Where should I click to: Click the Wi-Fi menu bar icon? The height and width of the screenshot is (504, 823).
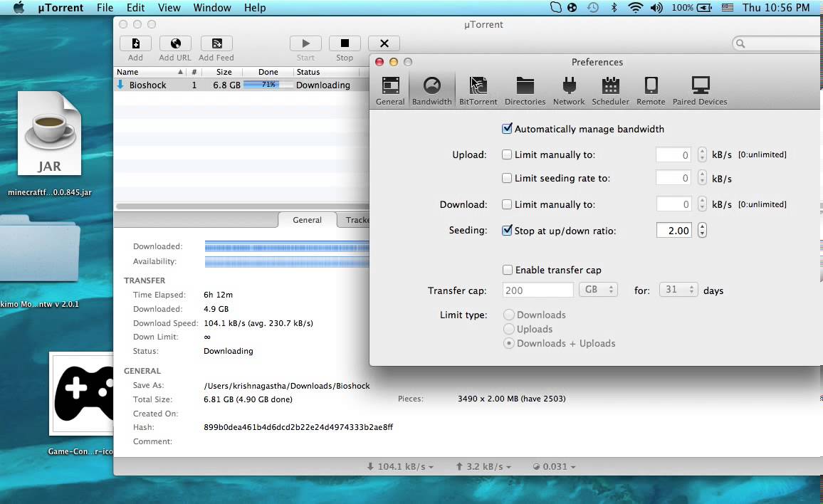635,8
